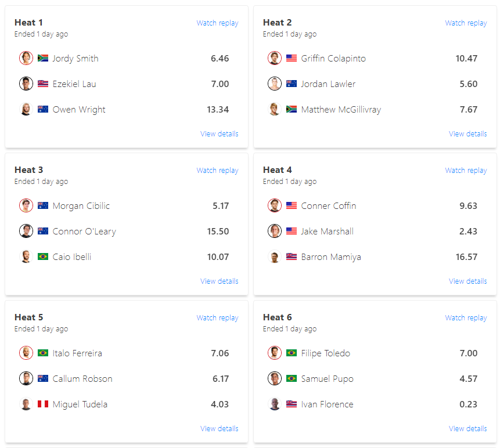Watch replay of Heat 6
Image resolution: width=500 pixels, height=448 pixels.
click(466, 318)
